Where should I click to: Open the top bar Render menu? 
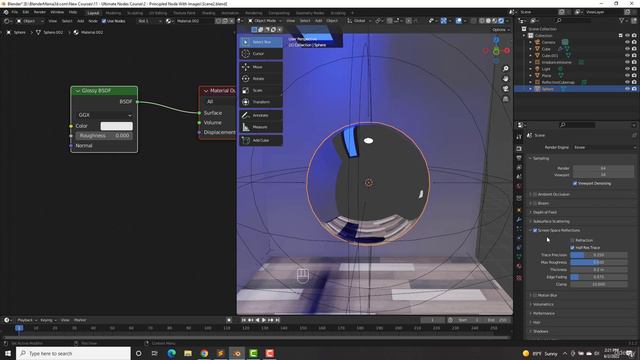pyautogui.click(x=40, y=12)
